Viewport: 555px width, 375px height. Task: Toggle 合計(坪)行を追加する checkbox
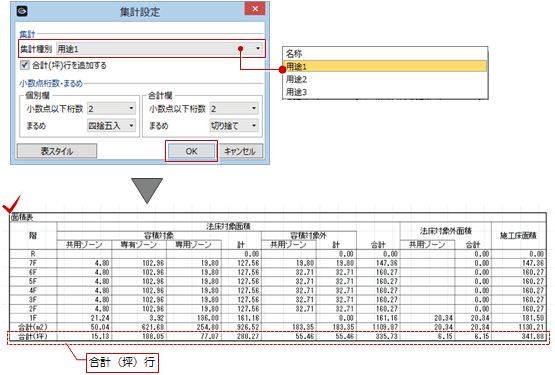[24, 65]
